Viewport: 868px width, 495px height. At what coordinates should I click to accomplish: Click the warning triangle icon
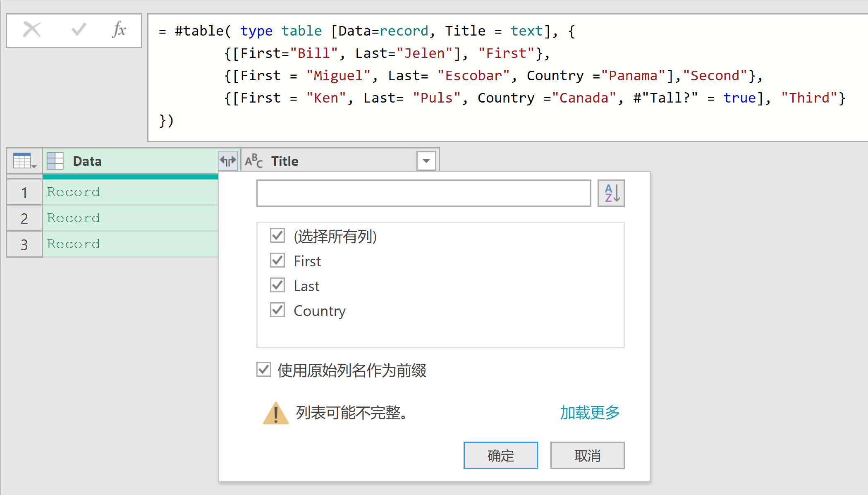point(275,413)
